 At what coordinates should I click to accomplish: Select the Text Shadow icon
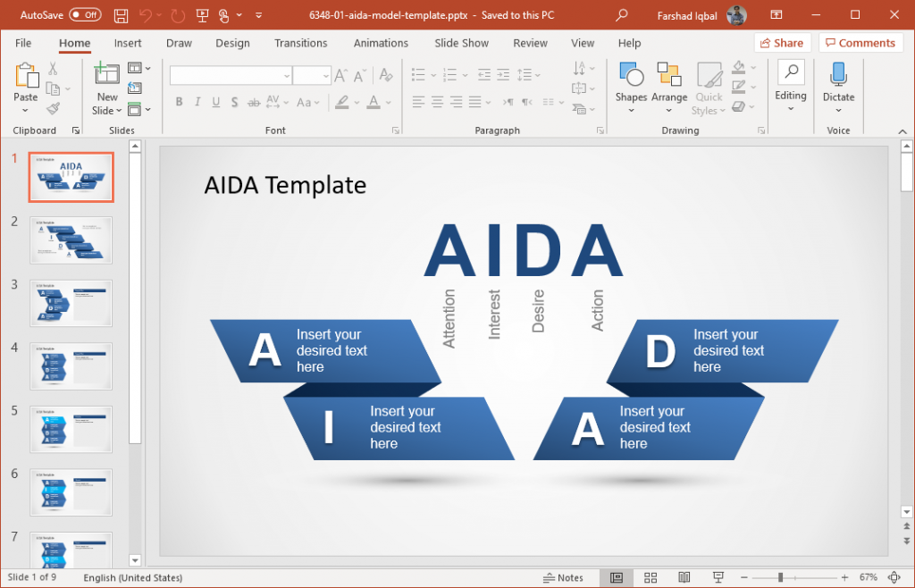pos(233,102)
